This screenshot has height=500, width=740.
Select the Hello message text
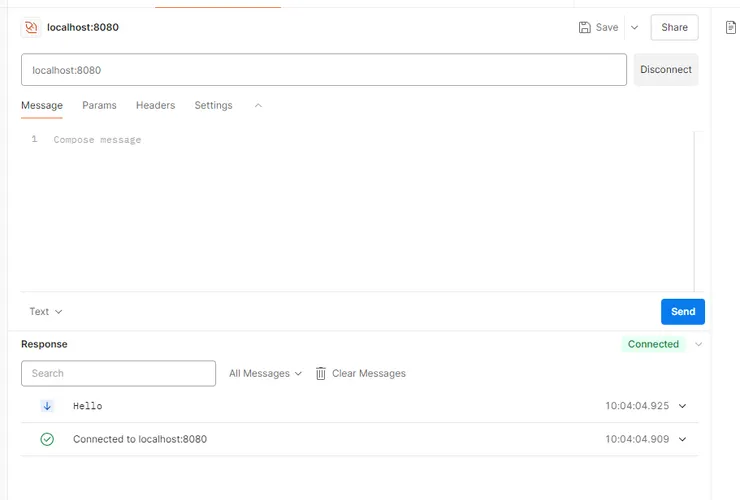(x=88, y=406)
